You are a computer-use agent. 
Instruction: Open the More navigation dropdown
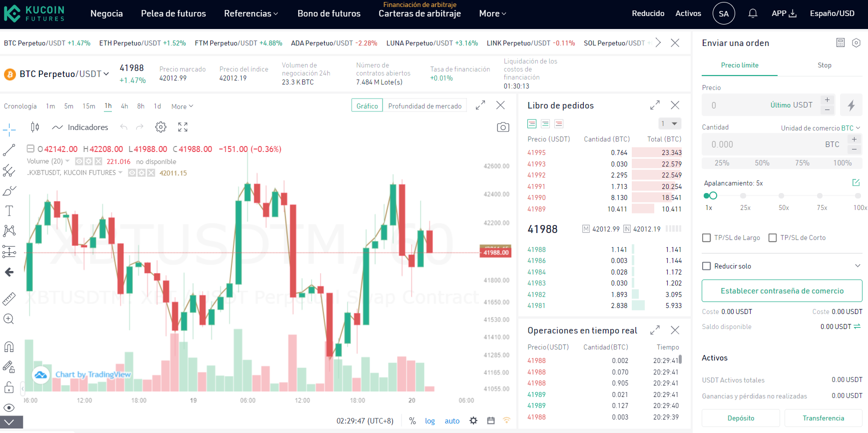pyautogui.click(x=492, y=13)
